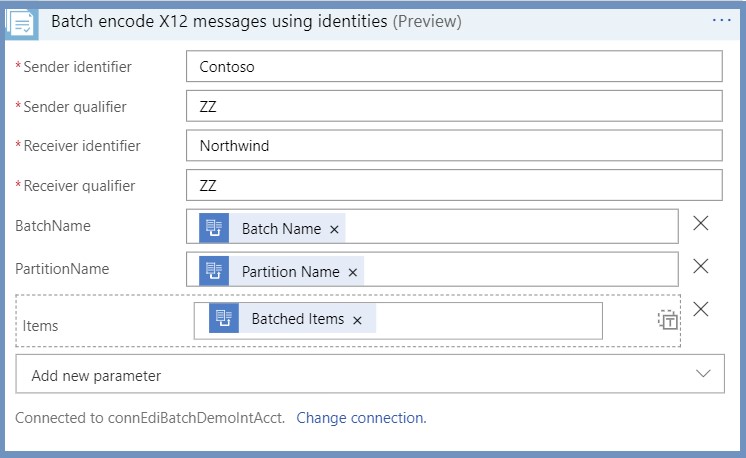This screenshot has height=458, width=746.
Task: Click the Receiver qualifier ZZ field
Action: [454, 185]
